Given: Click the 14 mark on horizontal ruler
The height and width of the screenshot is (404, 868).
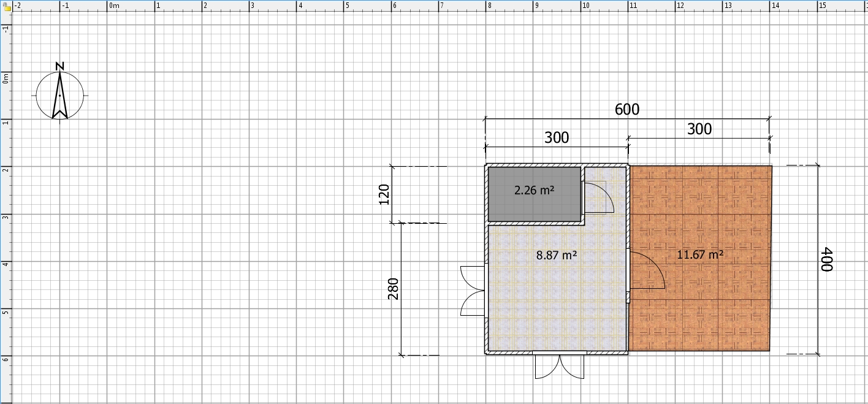Looking at the screenshot, I should tap(775, 6).
